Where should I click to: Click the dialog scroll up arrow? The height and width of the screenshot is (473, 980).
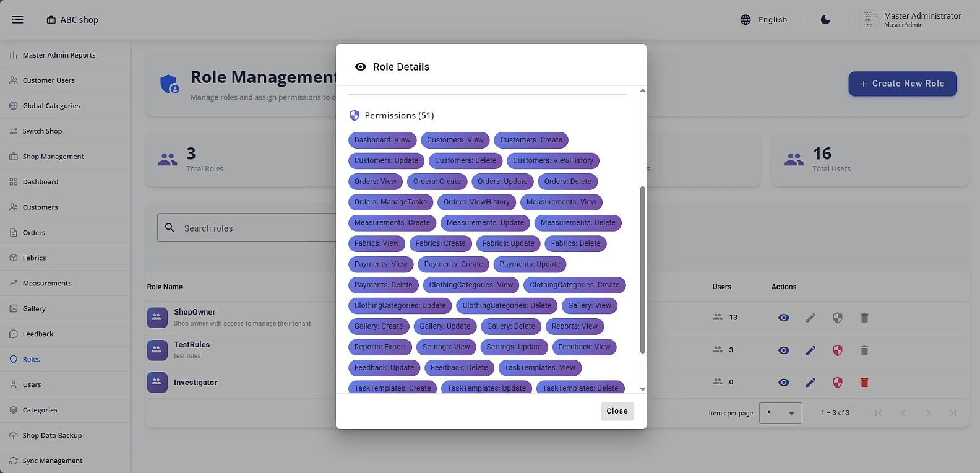pos(642,90)
